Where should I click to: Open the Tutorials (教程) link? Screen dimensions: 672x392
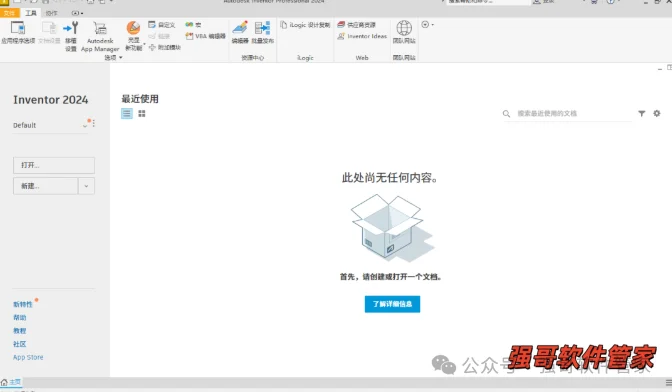[x=20, y=331]
